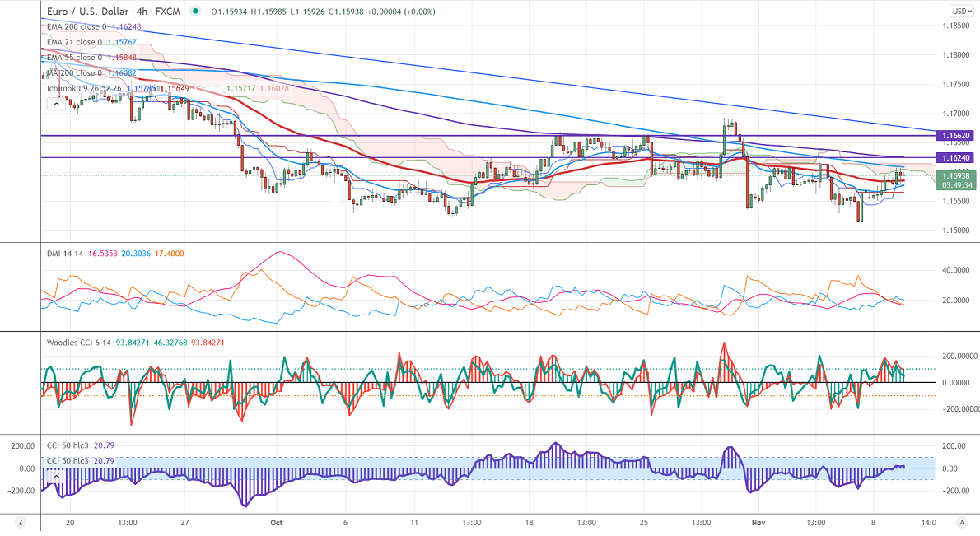
Task: Click the low value L1.15926
Action: 307,12
